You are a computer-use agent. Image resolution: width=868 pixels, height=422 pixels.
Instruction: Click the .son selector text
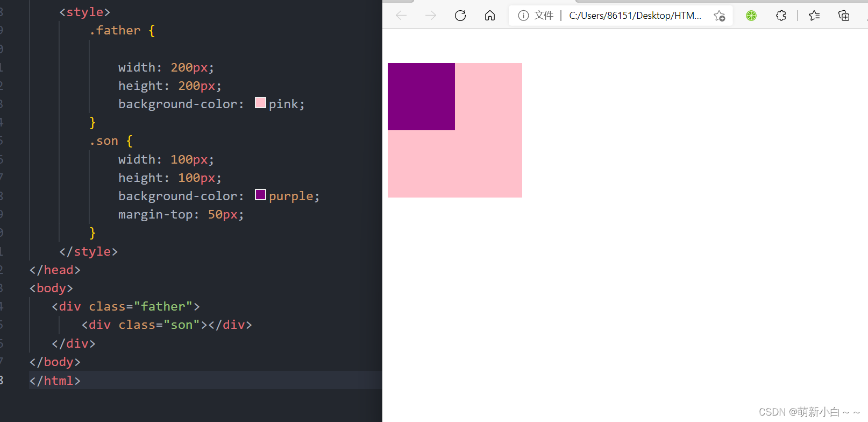click(104, 141)
